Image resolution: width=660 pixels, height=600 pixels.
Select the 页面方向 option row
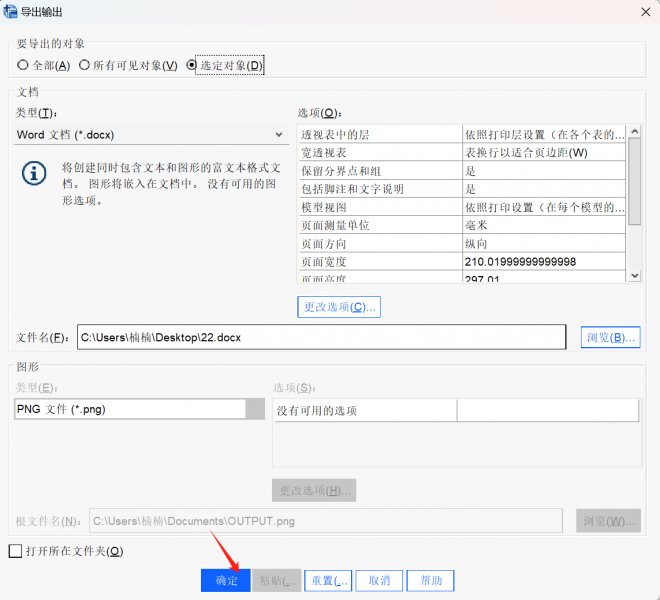tap(461, 243)
